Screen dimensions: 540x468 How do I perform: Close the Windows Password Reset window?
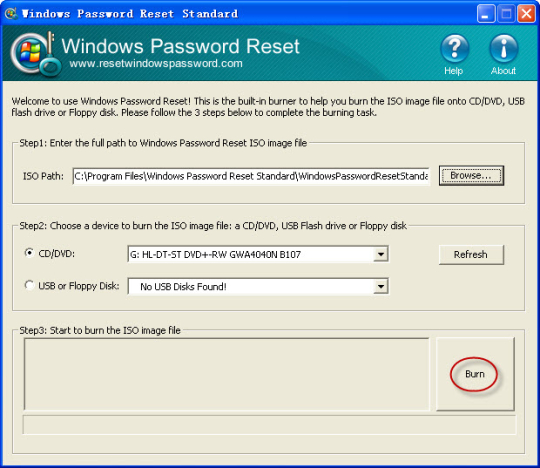526,14
